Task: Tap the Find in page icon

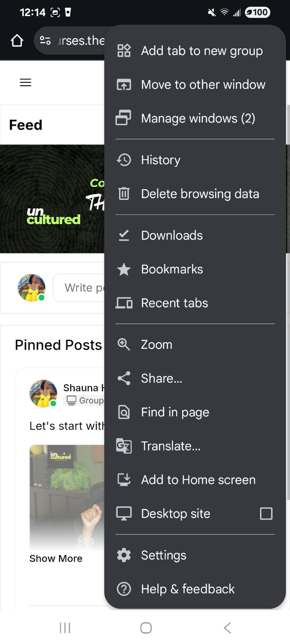Action: pos(124,412)
